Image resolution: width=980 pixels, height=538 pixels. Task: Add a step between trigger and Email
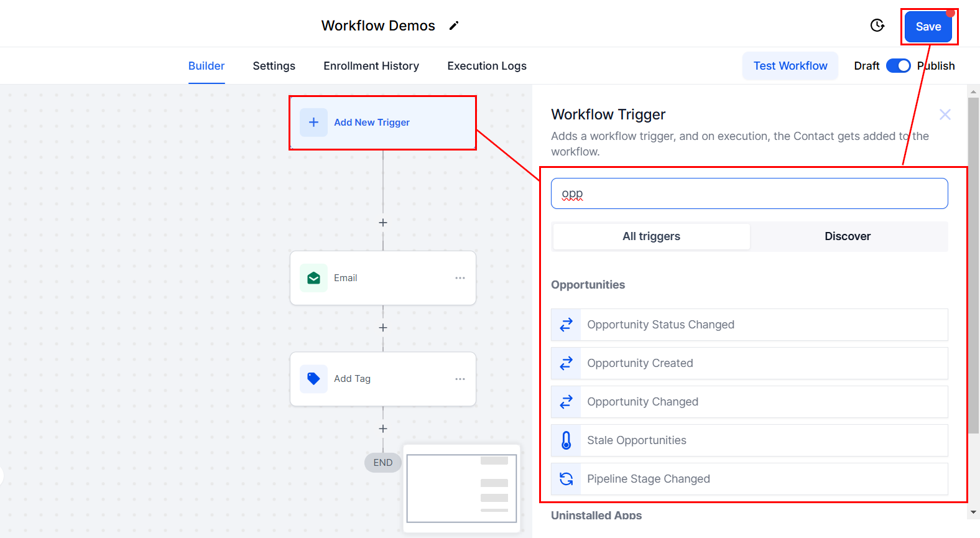[383, 223]
